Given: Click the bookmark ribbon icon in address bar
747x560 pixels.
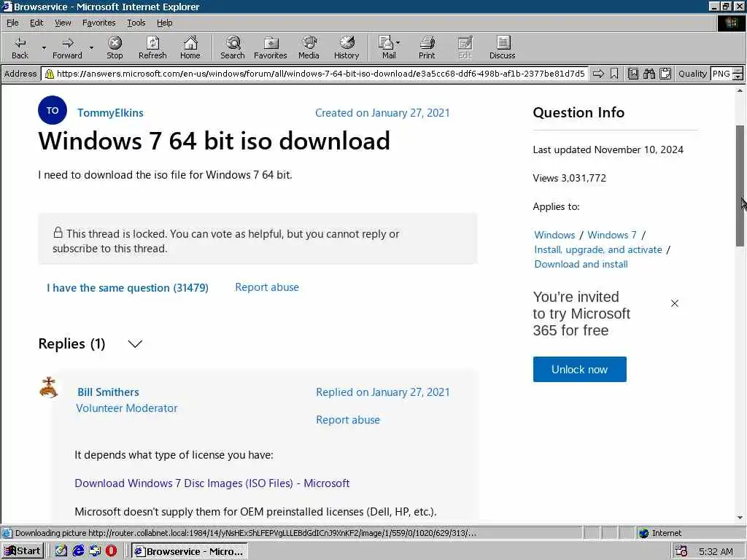Looking at the screenshot, I should 614,74.
